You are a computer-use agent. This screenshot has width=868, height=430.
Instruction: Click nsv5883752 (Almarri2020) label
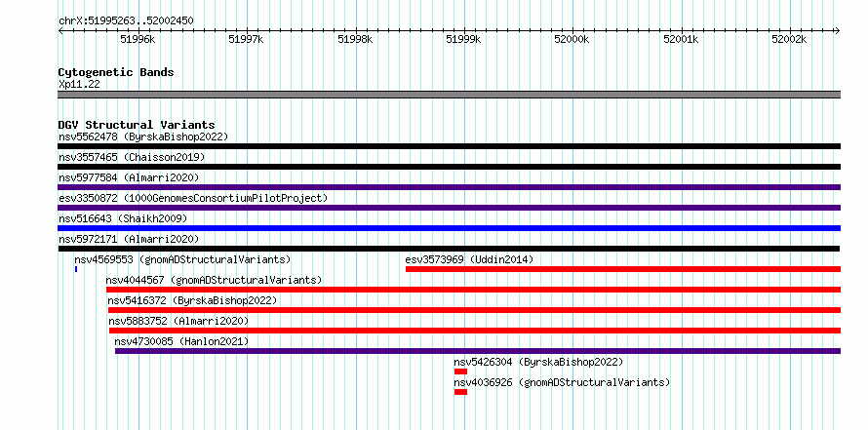click(178, 321)
